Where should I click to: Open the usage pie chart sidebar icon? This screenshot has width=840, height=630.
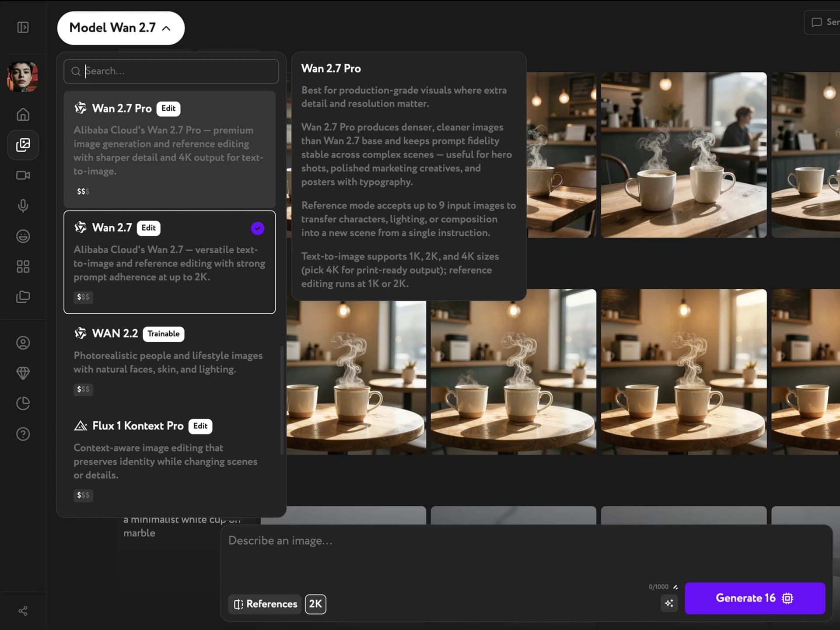click(23, 403)
